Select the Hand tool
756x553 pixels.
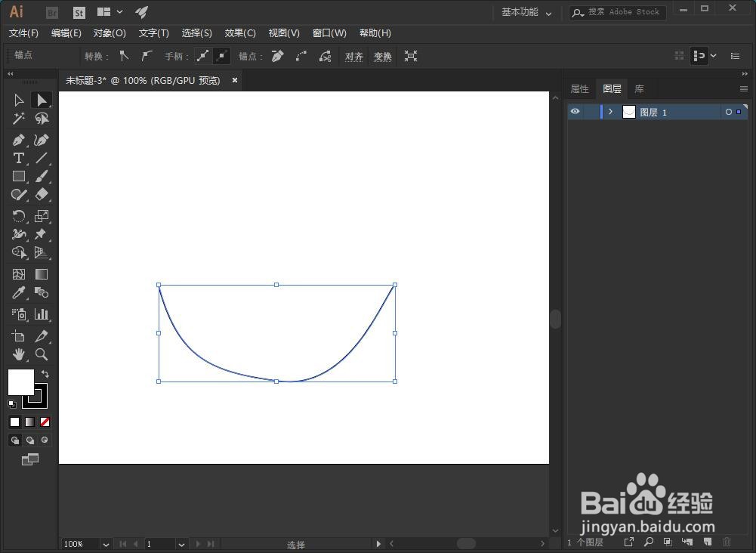click(x=18, y=355)
